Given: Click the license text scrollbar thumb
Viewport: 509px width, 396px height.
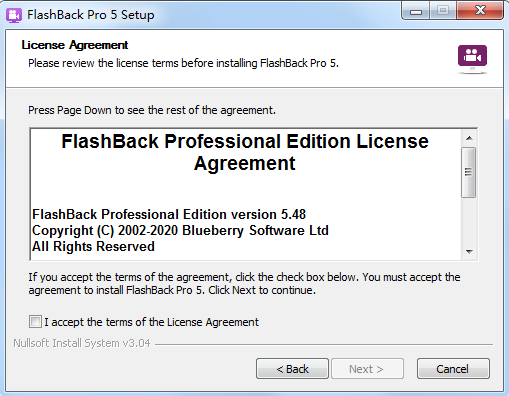Looking at the screenshot, I should click(469, 173).
